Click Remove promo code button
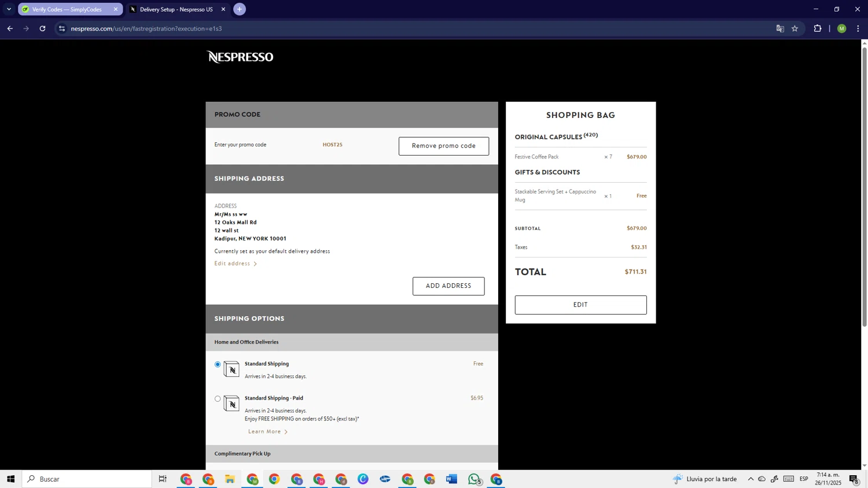The width and height of the screenshot is (868, 488). [x=444, y=146]
